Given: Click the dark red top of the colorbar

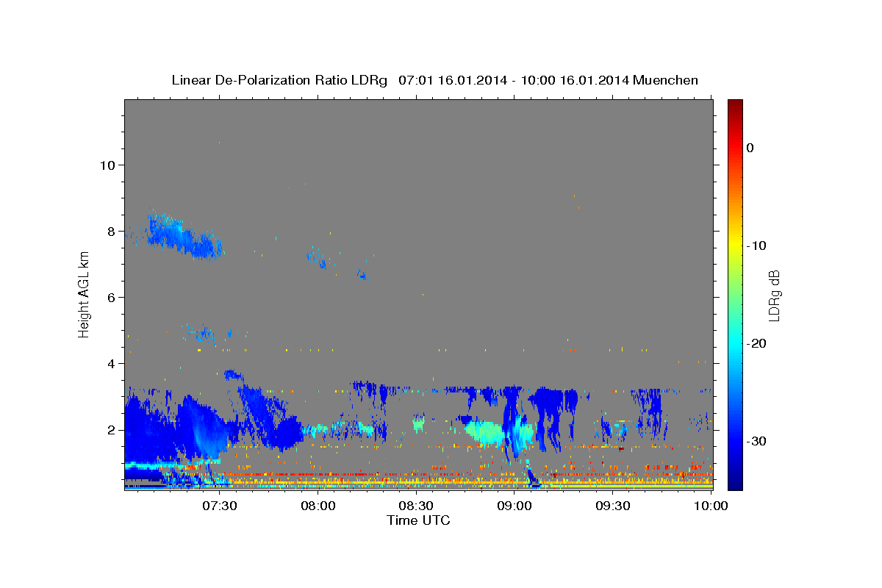Looking at the screenshot, I should point(735,104).
